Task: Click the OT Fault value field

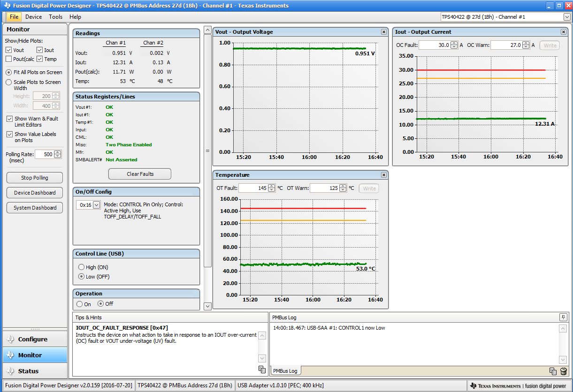Action: coord(253,188)
